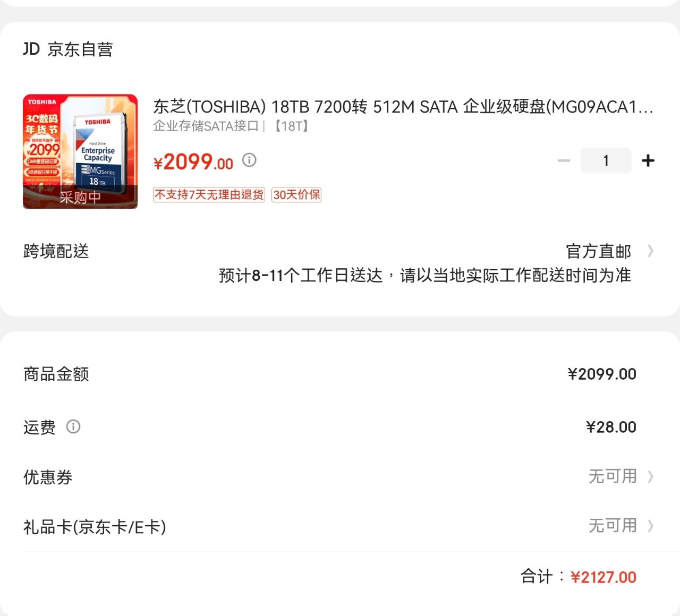Image resolution: width=680 pixels, height=616 pixels.
Task: Tap the 合计 ¥2127.00 total amount
Action: coord(603,577)
